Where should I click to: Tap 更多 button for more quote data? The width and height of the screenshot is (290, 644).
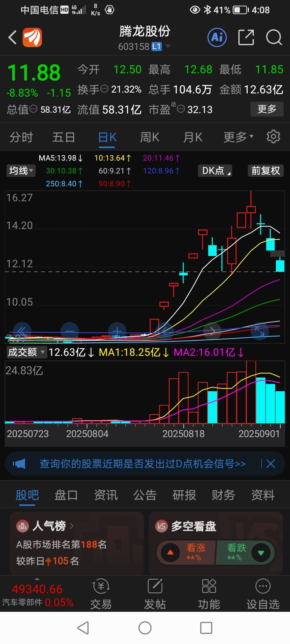(x=267, y=109)
